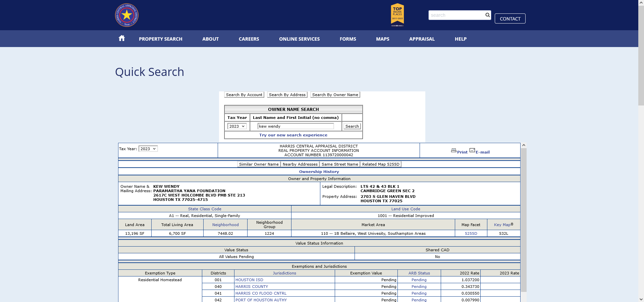
Task: Click the Jurisdictions header link
Action: click(x=284, y=273)
